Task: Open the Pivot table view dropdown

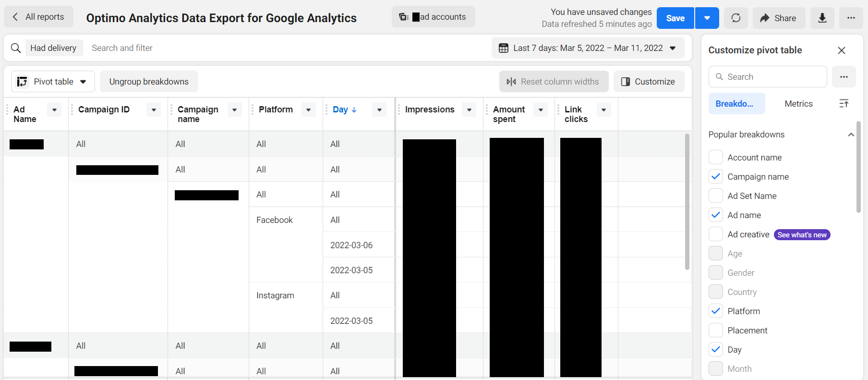Action: (53, 82)
